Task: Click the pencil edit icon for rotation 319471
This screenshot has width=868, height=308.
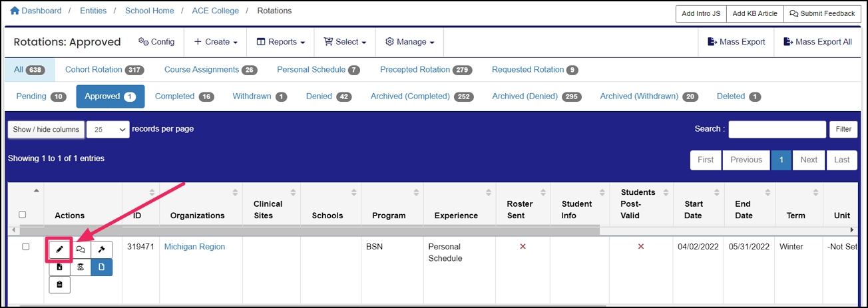Action: pyautogui.click(x=59, y=249)
